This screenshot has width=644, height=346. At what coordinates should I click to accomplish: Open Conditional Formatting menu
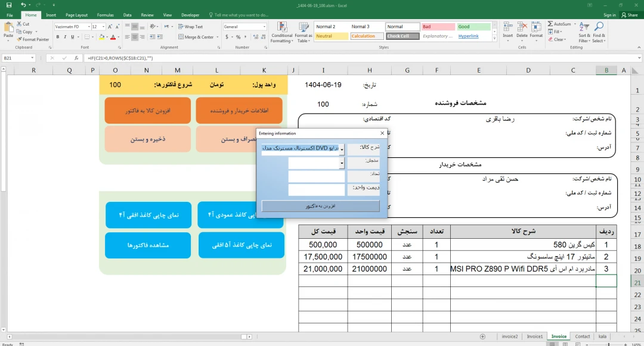click(x=281, y=32)
